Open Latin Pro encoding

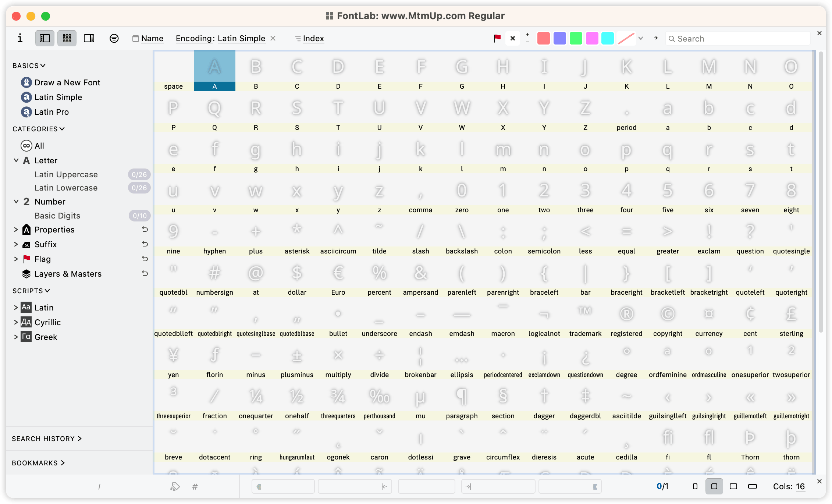click(51, 112)
